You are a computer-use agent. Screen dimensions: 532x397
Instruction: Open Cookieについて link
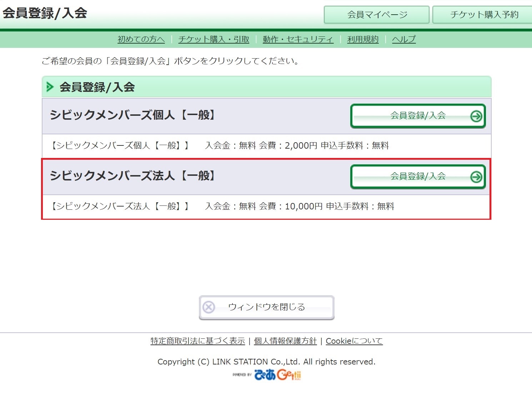click(x=354, y=341)
